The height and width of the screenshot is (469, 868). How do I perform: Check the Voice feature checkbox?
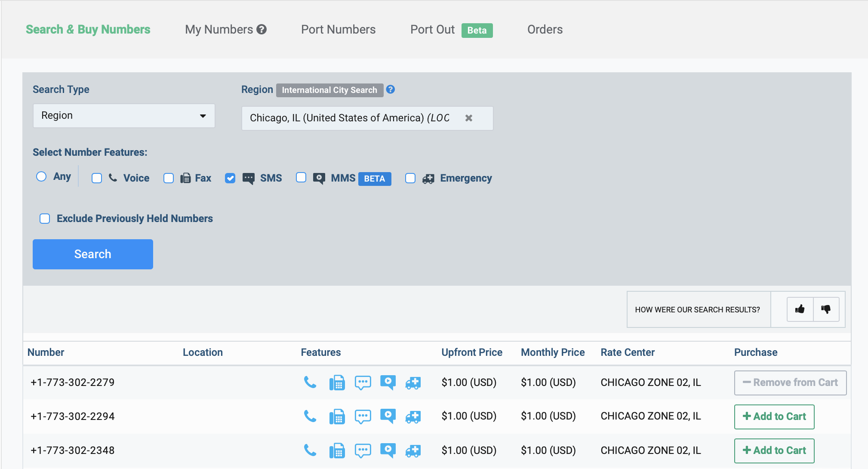[97, 178]
